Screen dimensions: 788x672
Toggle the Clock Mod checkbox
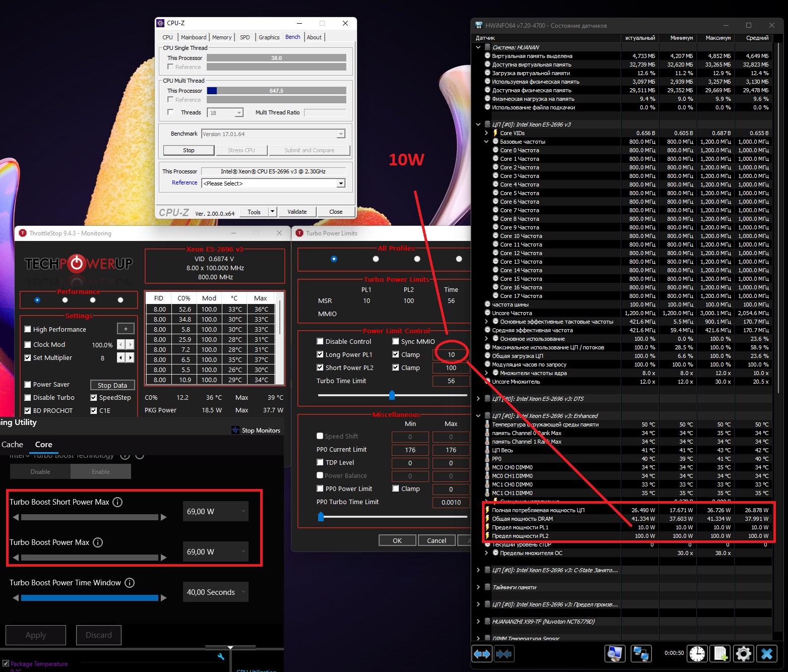point(28,344)
